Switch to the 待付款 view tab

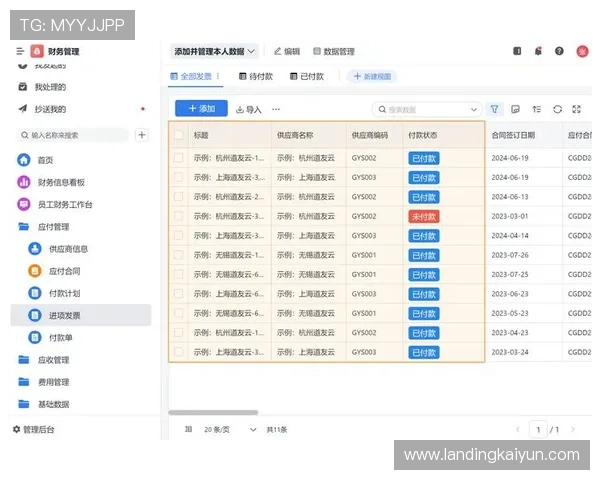(256, 77)
